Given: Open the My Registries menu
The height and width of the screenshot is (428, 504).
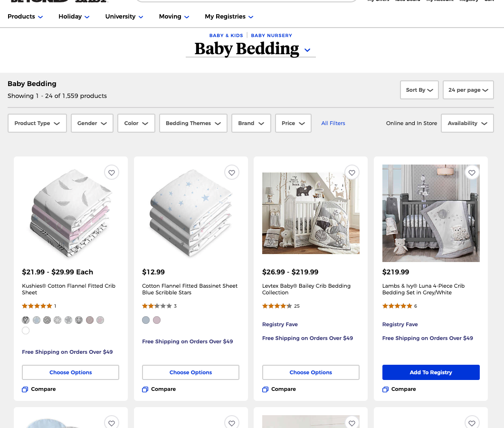Looking at the screenshot, I should pyautogui.click(x=229, y=17).
